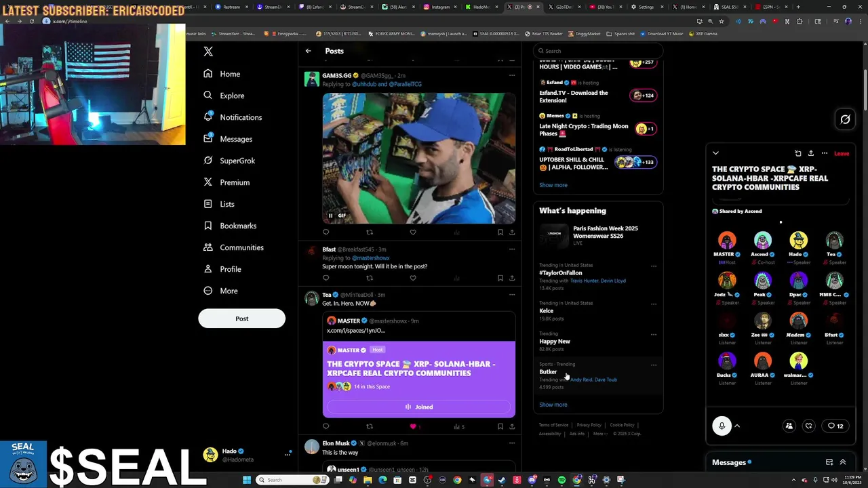
Task: Reply to the Tea post
Action: [x=325, y=426]
